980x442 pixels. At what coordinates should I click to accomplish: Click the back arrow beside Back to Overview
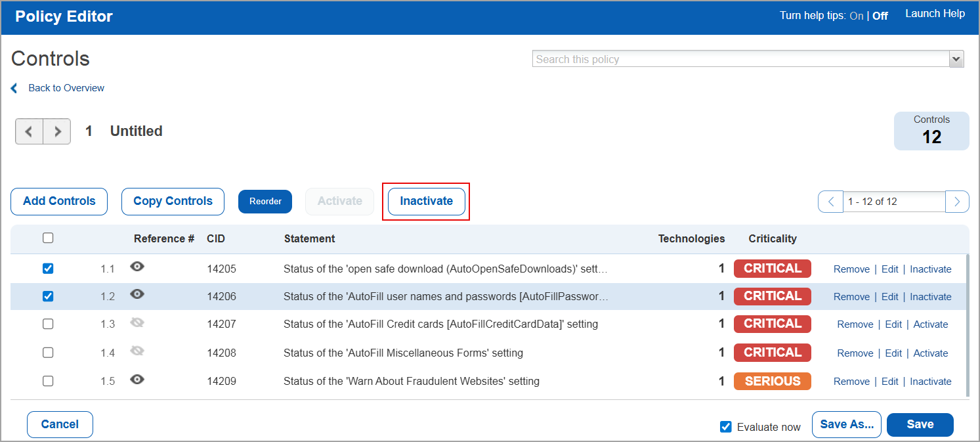point(14,87)
